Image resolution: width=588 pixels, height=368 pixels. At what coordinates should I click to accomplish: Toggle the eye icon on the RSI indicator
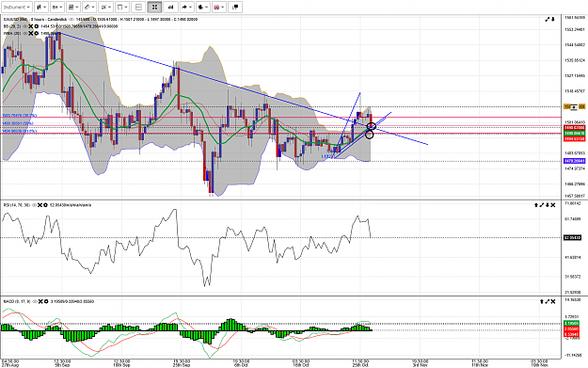pos(34,205)
